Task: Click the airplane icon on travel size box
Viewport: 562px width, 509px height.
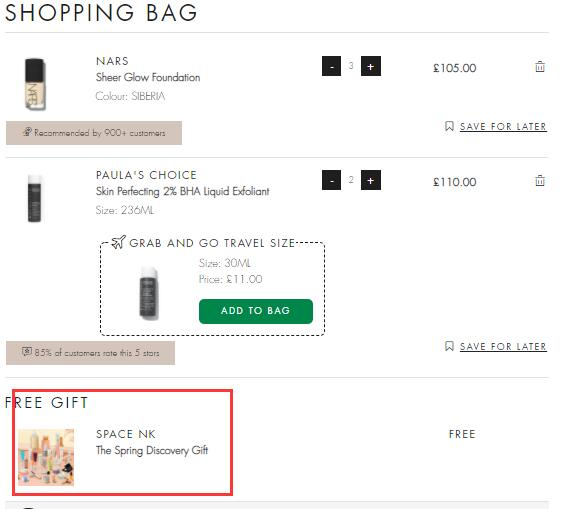Action: 118,242
